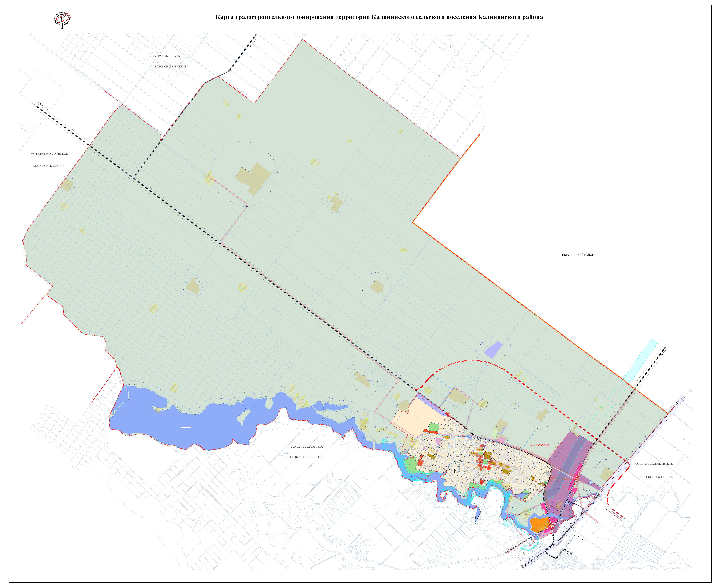Click the 'ТИМАШЕВСКИЙ РАЙОН' label

pyautogui.click(x=577, y=255)
